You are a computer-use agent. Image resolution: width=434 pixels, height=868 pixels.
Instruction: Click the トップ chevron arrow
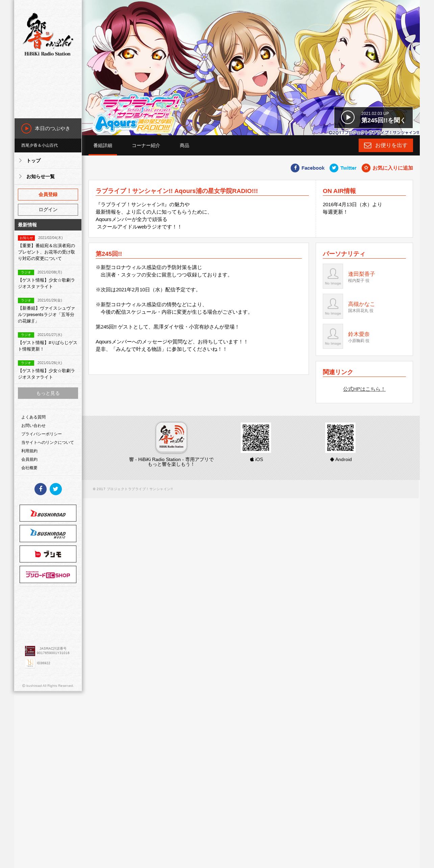[20, 161]
